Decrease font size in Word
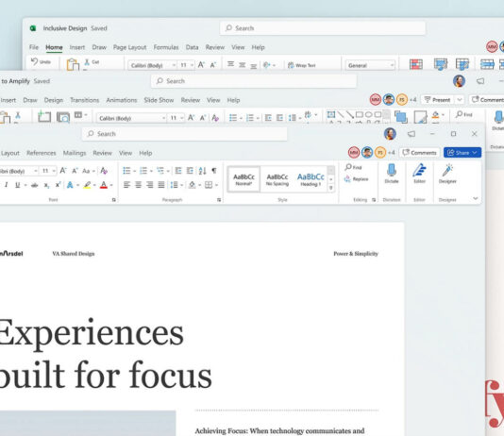 pos(75,171)
